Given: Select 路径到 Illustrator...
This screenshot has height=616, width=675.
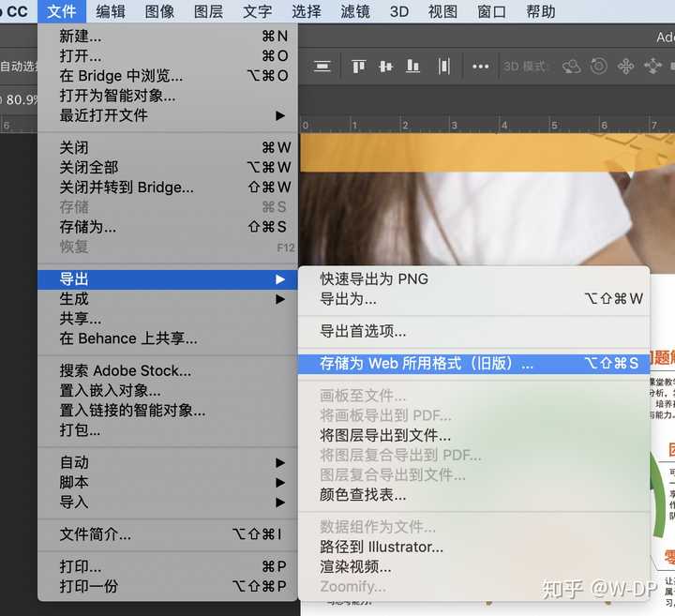Looking at the screenshot, I should click(x=473, y=548).
